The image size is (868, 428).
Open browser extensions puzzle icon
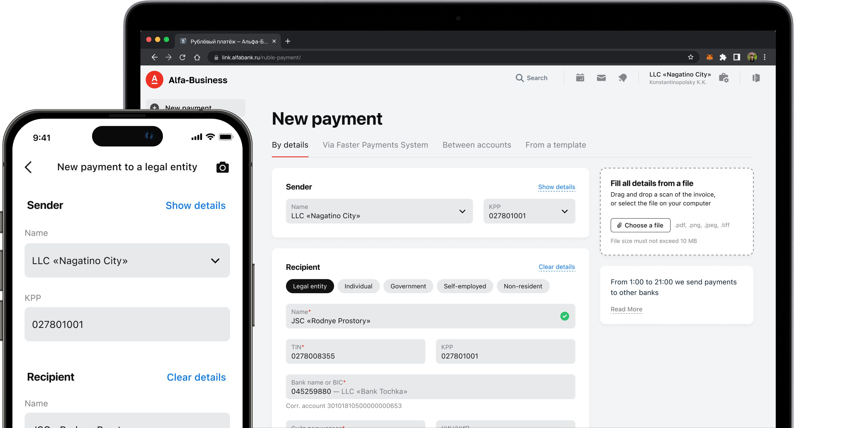tap(723, 57)
